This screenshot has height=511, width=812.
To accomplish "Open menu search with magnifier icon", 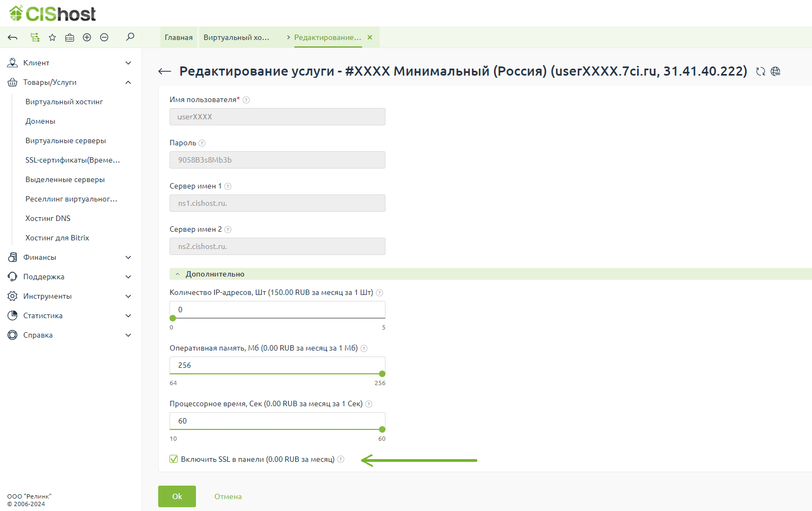I will pyautogui.click(x=130, y=37).
